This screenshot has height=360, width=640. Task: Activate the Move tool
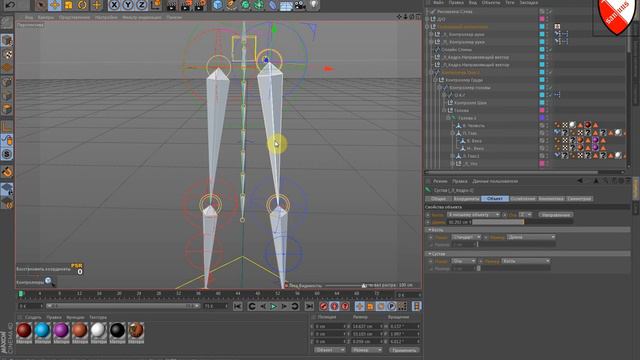point(54,5)
